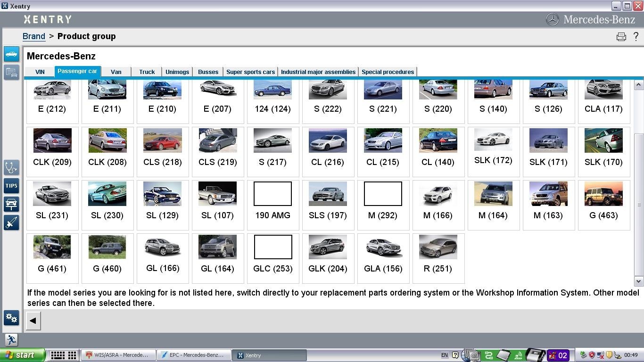Image resolution: width=644 pixels, height=362 pixels.
Task: Click the Brand breadcrumb link
Action: [34, 36]
